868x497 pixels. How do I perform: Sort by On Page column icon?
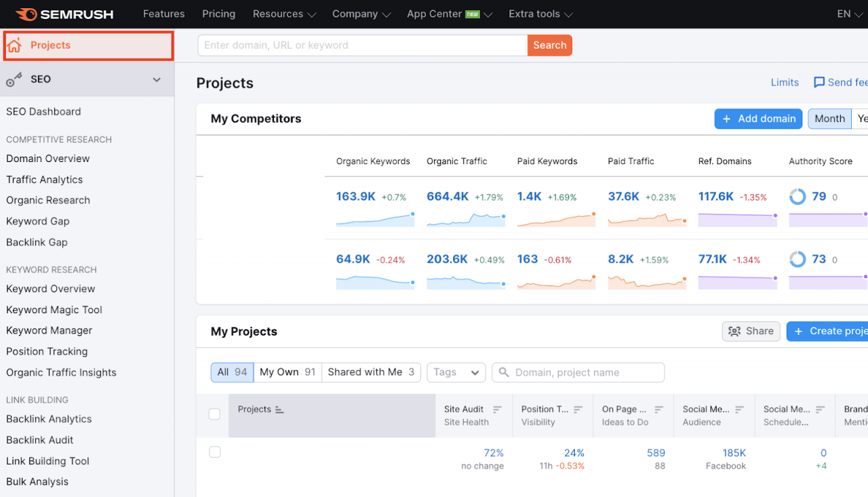660,410
